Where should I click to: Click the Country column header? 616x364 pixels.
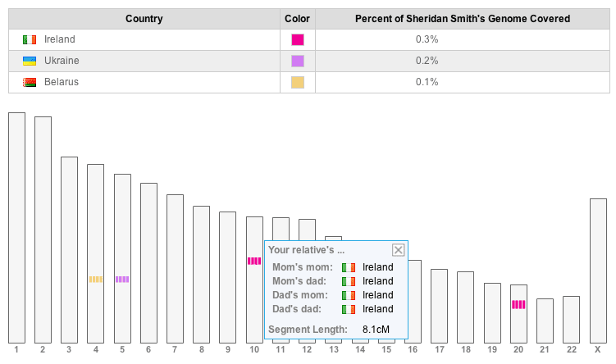click(x=144, y=19)
